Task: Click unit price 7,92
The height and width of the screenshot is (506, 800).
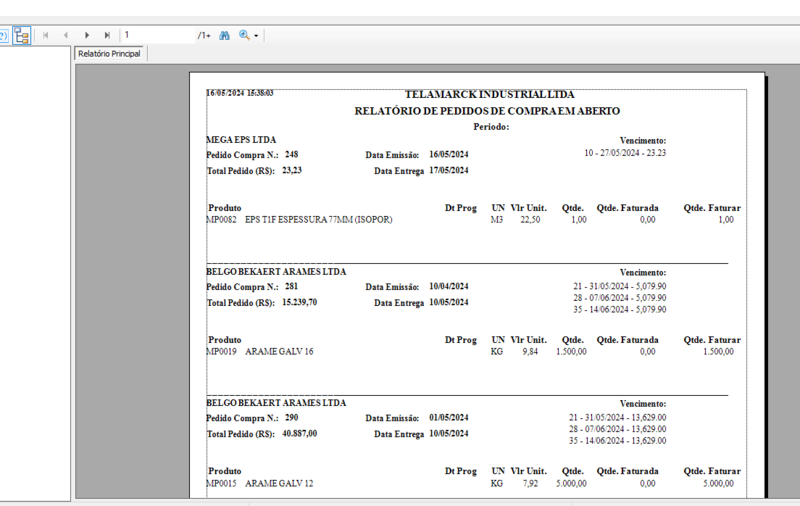Action: (x=530, y=484)
